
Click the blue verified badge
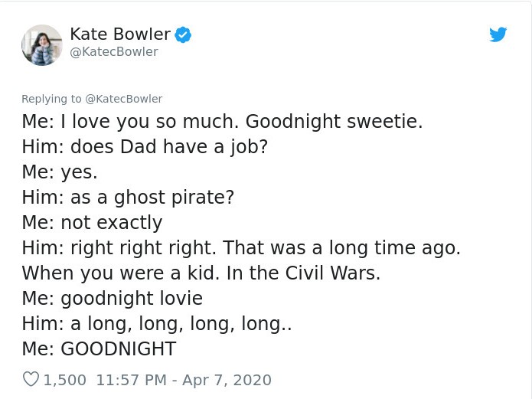click(x=183, y=34)
